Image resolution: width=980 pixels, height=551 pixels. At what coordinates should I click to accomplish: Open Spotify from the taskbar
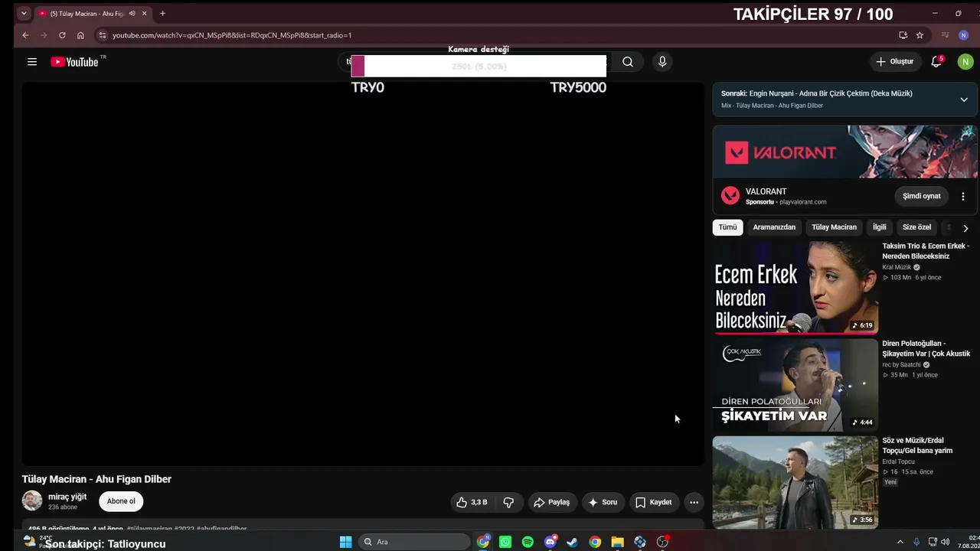point(528,542)
